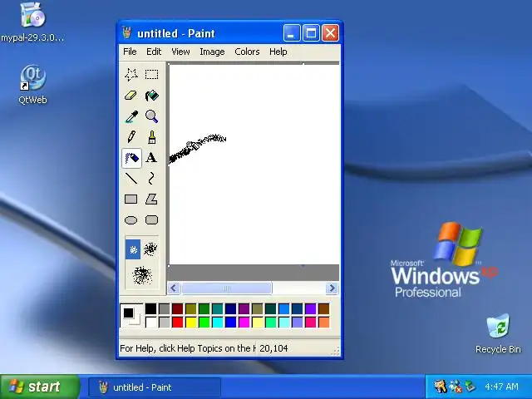The width and height of the screenshot is (532, 399).
Task: Pick the hot pink palette swatch
Action: [310, 322]
